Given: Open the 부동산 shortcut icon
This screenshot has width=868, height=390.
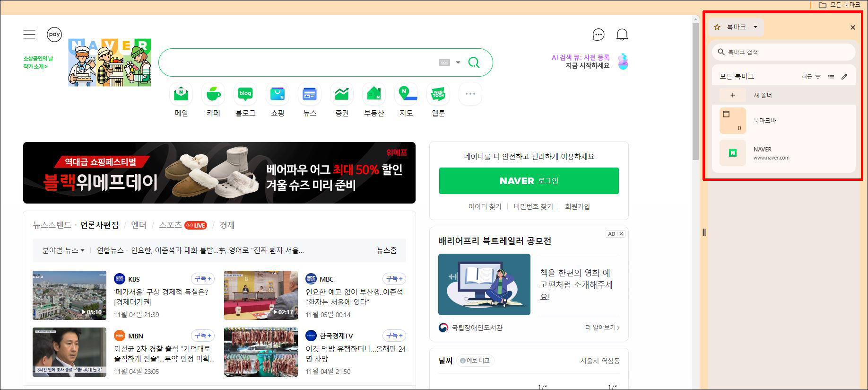Looking at the screenshot, I should pyautogui.click(x=374, y=94).
